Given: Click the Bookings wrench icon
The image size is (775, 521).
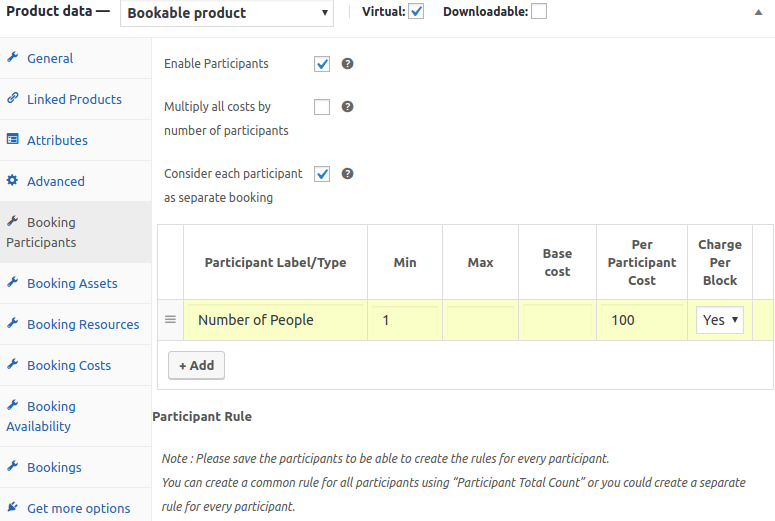Looking at the screenshot, I should (13, 466).
